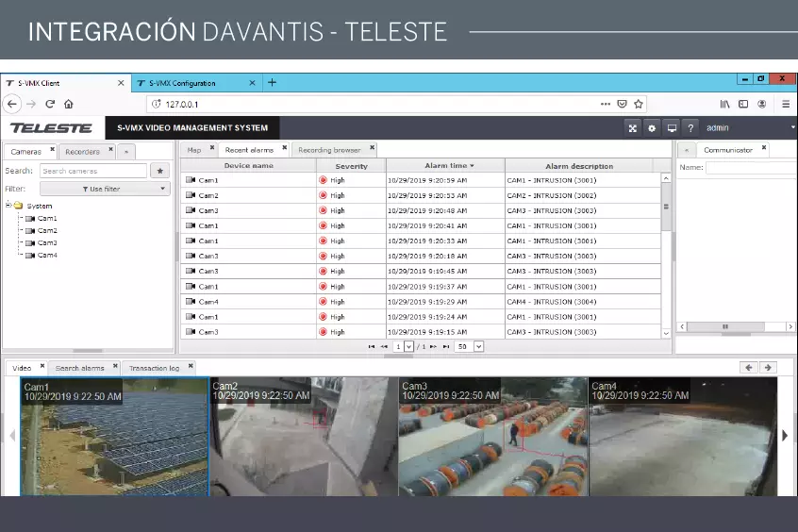
Task: Sort by Device name column header
Action: [248, 165]
